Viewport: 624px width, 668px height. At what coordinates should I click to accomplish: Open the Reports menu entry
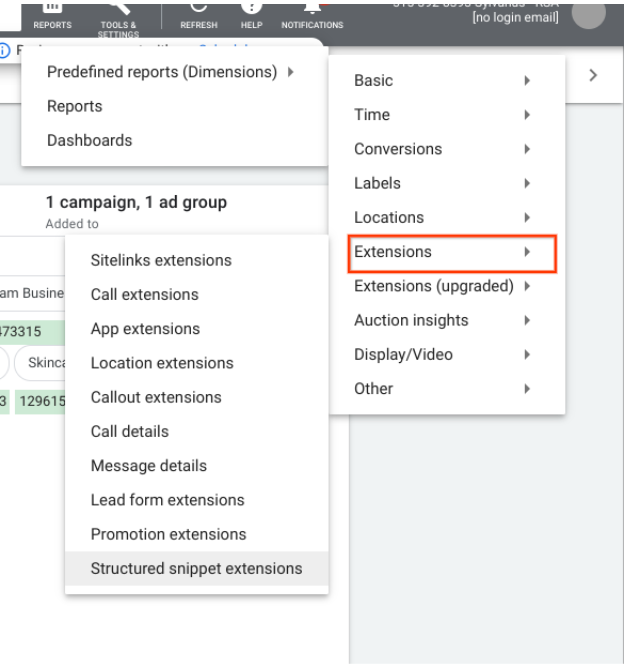coord(175,106)
